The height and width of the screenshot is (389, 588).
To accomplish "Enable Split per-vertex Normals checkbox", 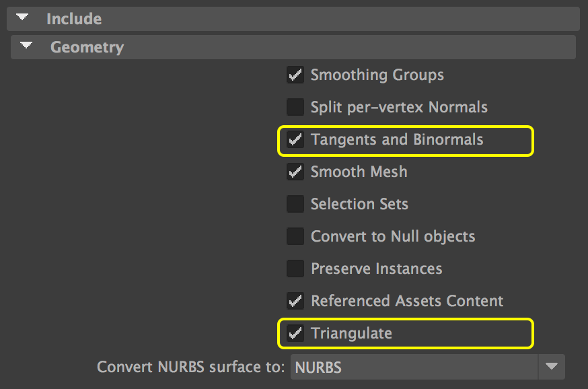I will (295, 107).
